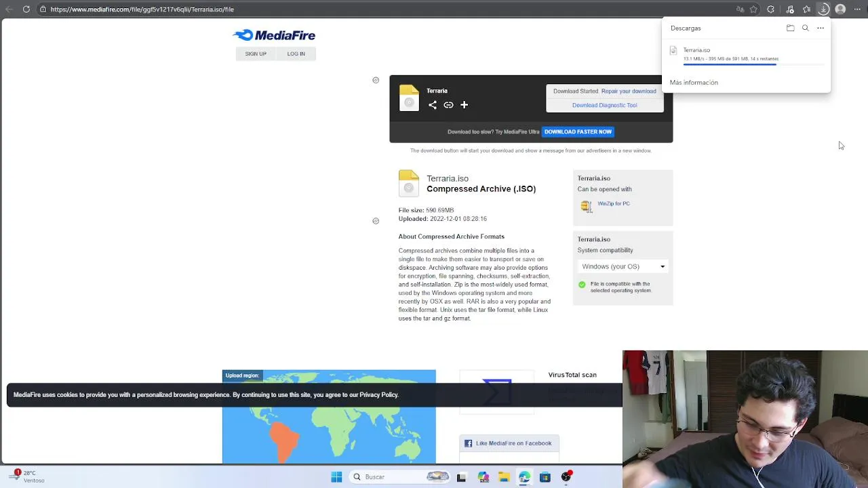Click the share icon under Terraria

(432, 105)
